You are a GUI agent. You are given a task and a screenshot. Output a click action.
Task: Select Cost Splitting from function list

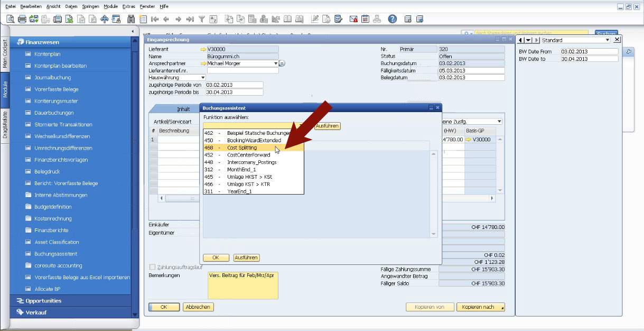242,148
